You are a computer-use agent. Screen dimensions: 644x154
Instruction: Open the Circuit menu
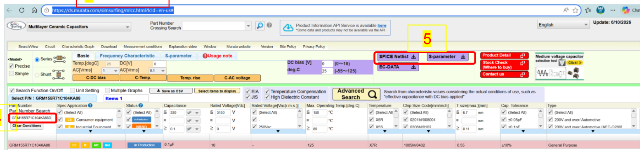tap(50, 47)
